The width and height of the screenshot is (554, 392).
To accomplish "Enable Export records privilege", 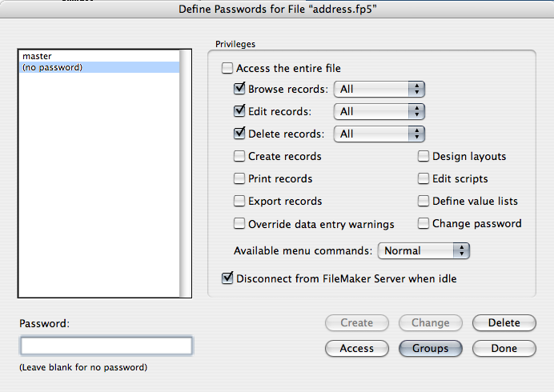I will 239,201.
